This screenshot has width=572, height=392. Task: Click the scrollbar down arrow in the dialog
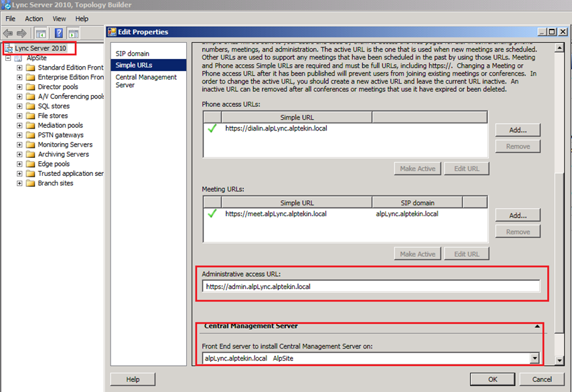tap(559, 361)
